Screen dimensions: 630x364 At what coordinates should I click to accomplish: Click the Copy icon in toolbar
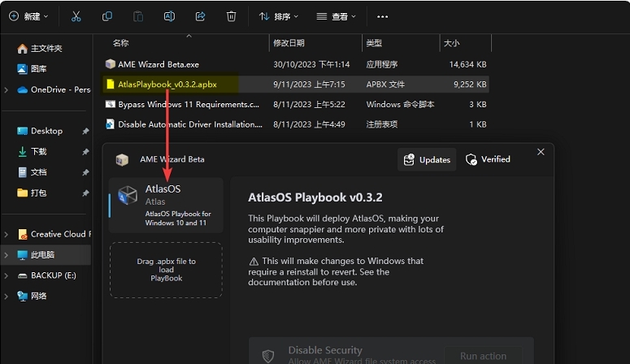point(107,16)
